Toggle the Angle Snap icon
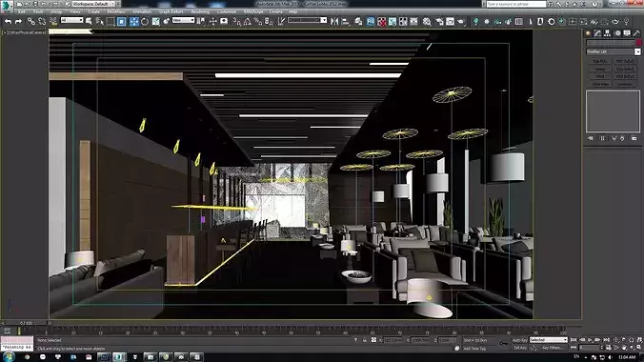The height and width of the screenshot is (362, 644). (248, 21)
